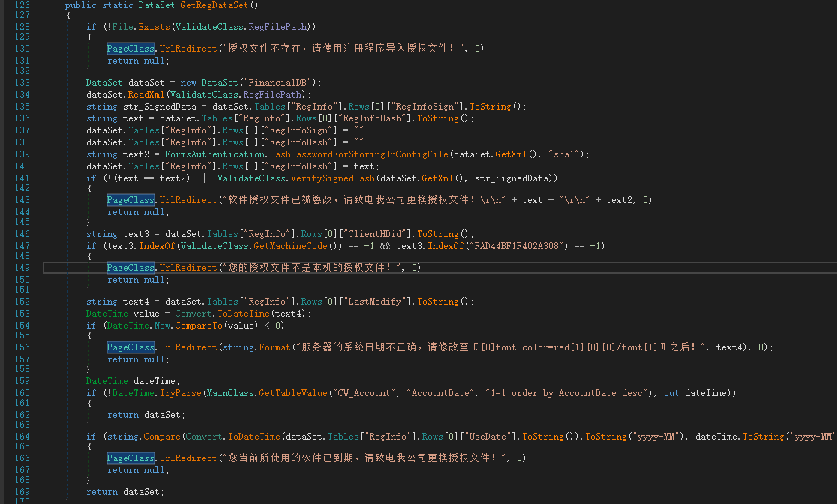Click the str_SignedData variable declaration on line 135
This screenshot has height=504, width=837.
coord(160,106)
